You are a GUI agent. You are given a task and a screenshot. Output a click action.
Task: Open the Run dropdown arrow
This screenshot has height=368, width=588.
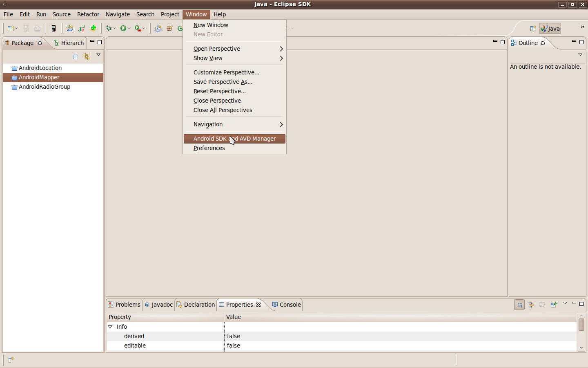tap(129, 29)
